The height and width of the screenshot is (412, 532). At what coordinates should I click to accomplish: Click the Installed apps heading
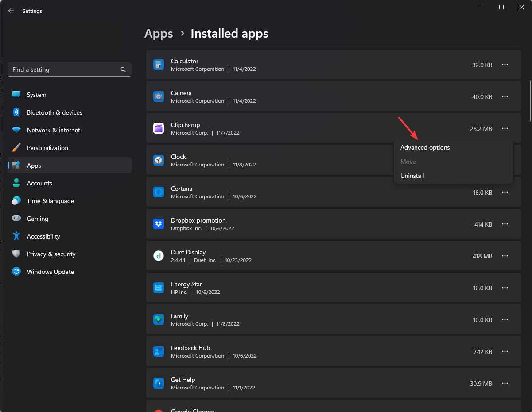[x=229, y=34]
